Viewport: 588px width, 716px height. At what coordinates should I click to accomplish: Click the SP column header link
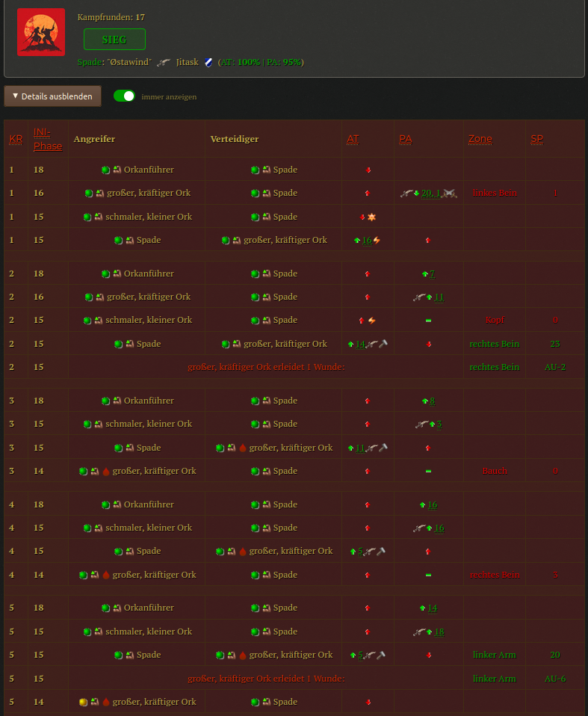(537, 139)
